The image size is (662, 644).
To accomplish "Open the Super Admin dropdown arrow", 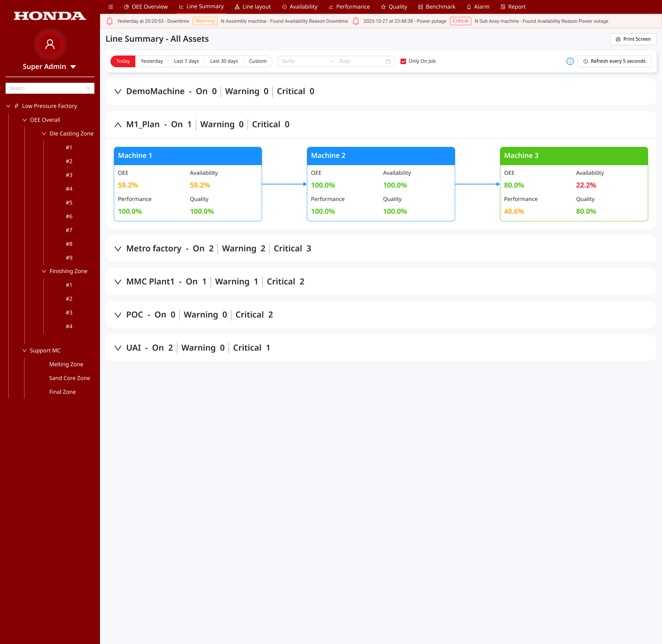I will pyautogui.click(x=73, y=67).
